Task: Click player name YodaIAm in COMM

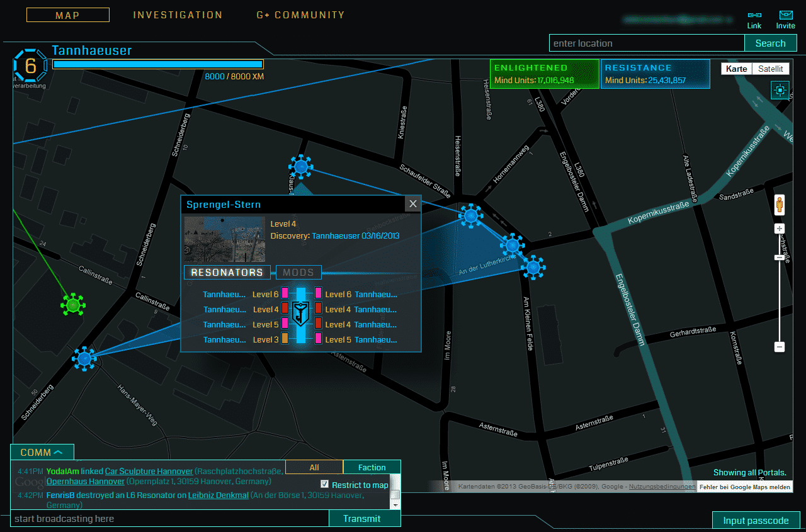Action: coord(62,471)
